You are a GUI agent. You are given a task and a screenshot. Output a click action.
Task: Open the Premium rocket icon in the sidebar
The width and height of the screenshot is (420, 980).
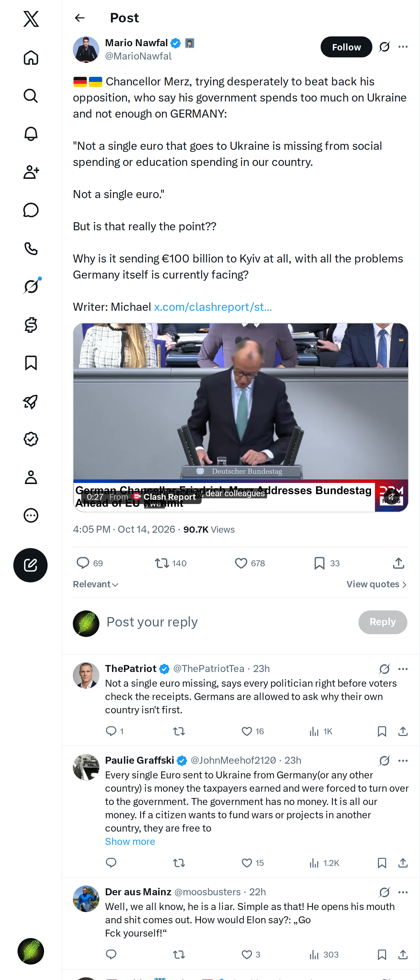click(31, 401)
